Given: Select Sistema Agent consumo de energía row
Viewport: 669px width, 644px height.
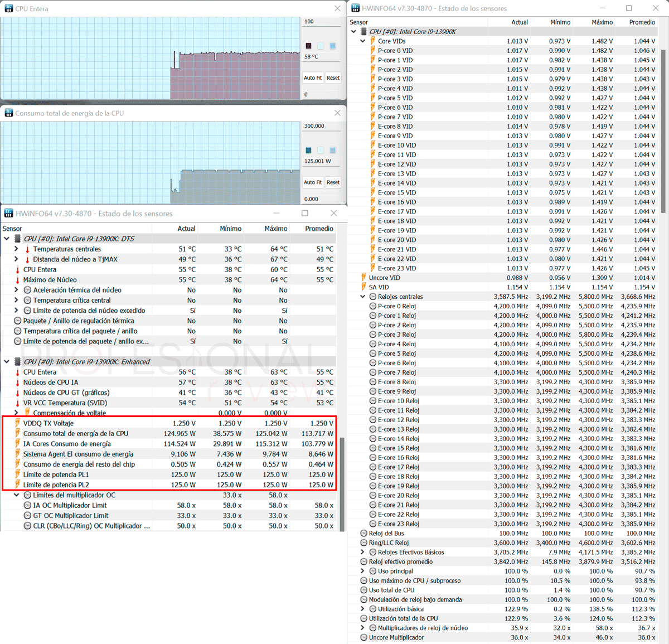Looking at the screenshot, I should [168, 454].
